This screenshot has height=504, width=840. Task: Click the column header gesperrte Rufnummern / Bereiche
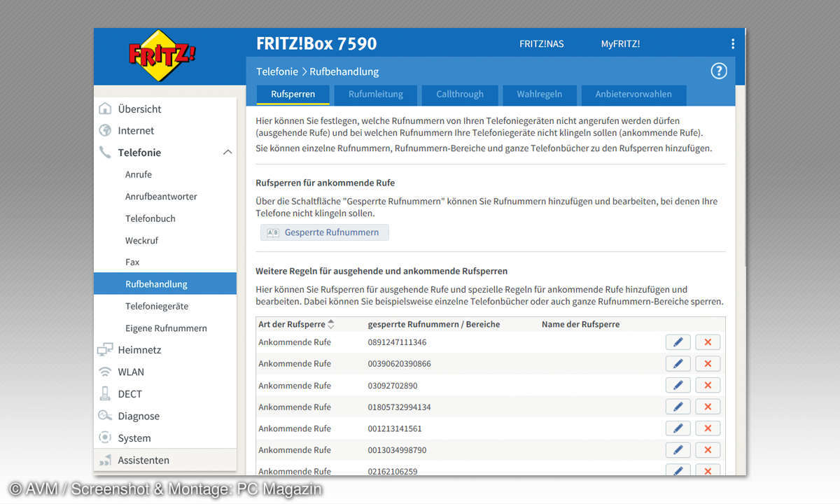click(x=434, y=324)
